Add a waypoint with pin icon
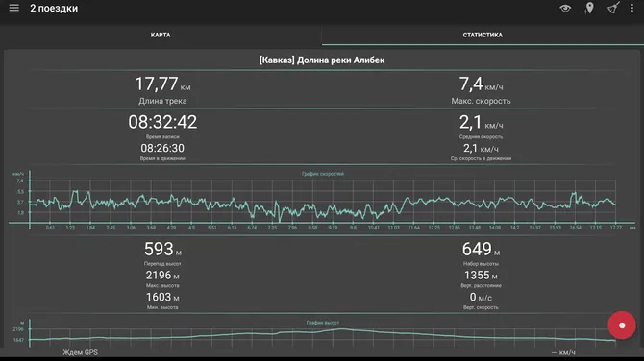644x361 pixels. 589,9
